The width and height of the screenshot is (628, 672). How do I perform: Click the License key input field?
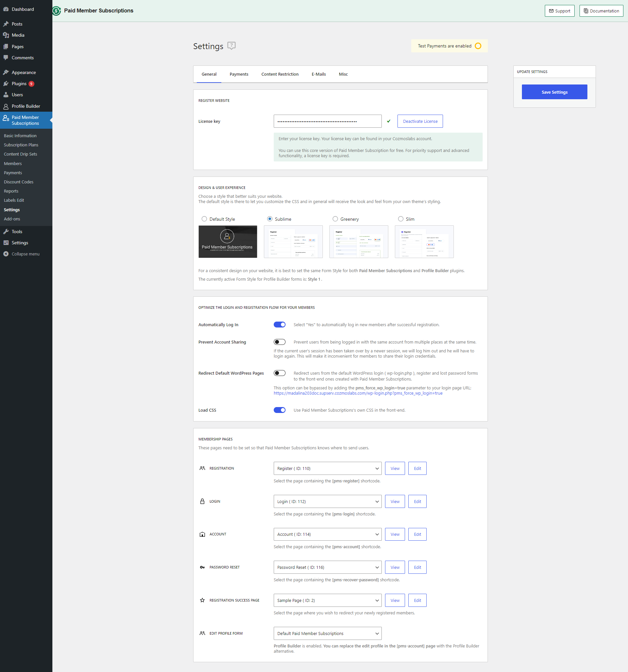pyautogui.click(x=327, y=121)
